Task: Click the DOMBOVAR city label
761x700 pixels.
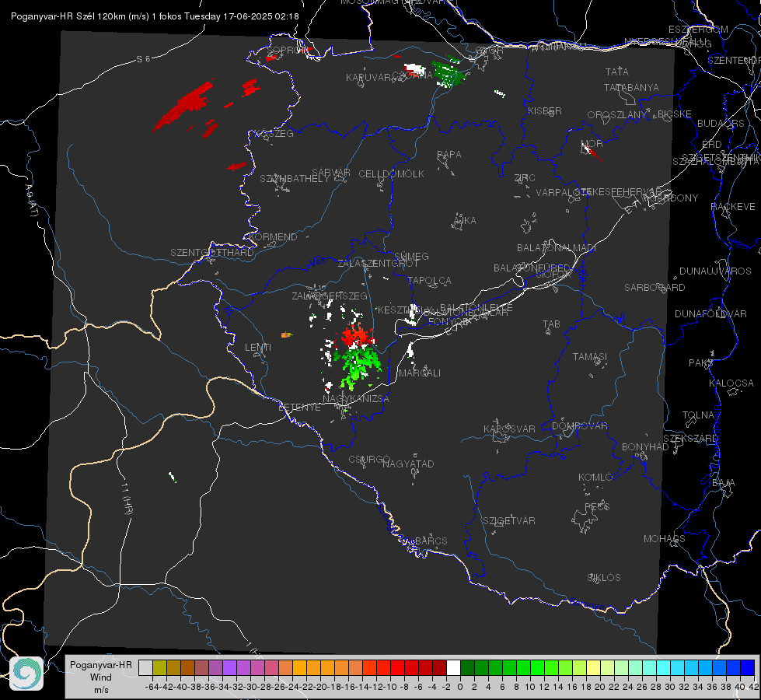Action: pyautogui.click(x=579, y=426)
